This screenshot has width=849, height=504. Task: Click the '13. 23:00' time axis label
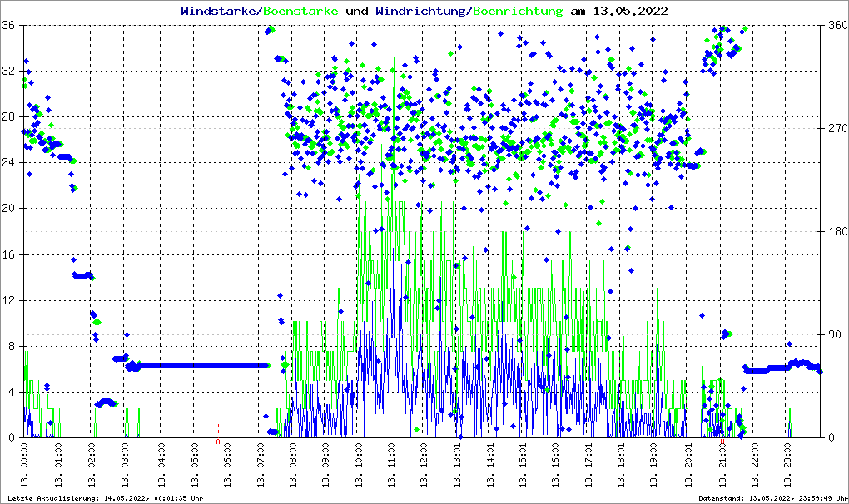point(789,467)
